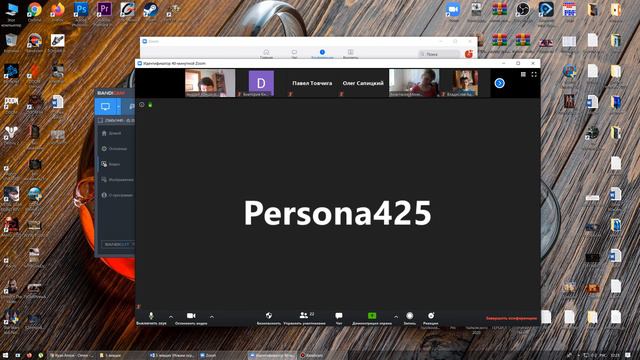Expand share screen options arrow
The image size is (640, 360).
click(396, 317)
